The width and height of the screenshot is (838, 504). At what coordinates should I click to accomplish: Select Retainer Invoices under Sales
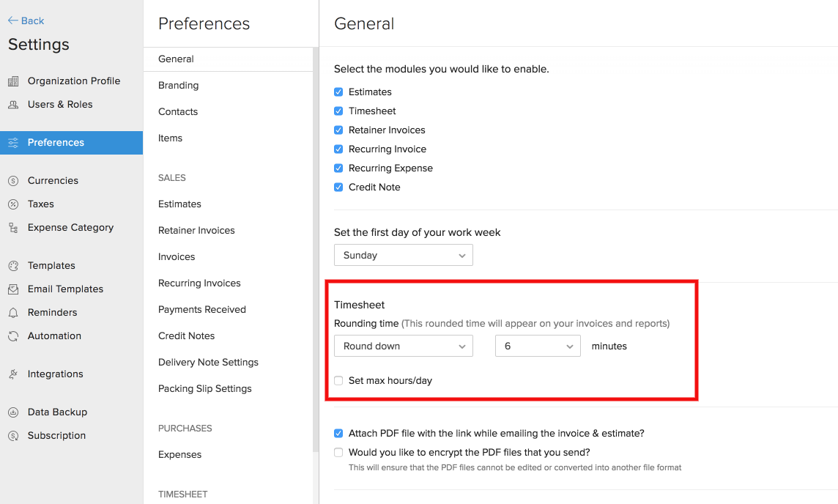click(x=196, y=231)
